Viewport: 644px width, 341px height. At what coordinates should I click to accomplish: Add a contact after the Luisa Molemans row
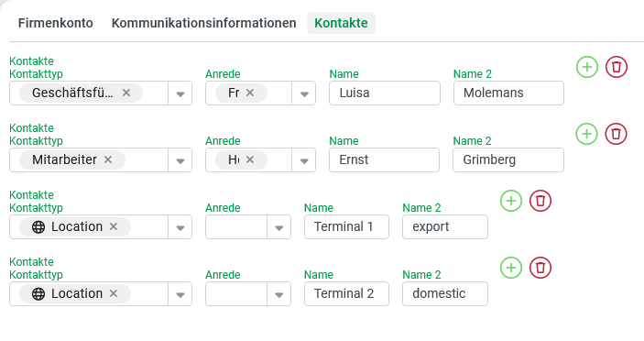point(587,67)
